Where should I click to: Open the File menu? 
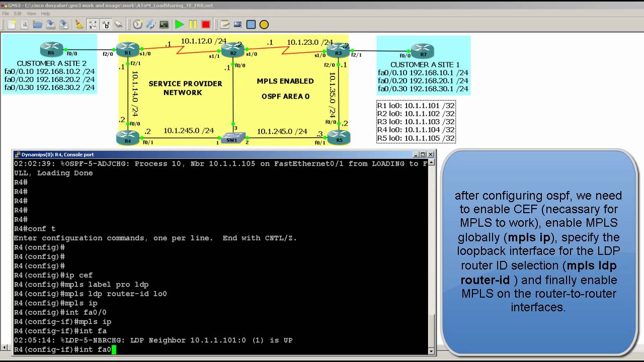click(x=6, y=14)
